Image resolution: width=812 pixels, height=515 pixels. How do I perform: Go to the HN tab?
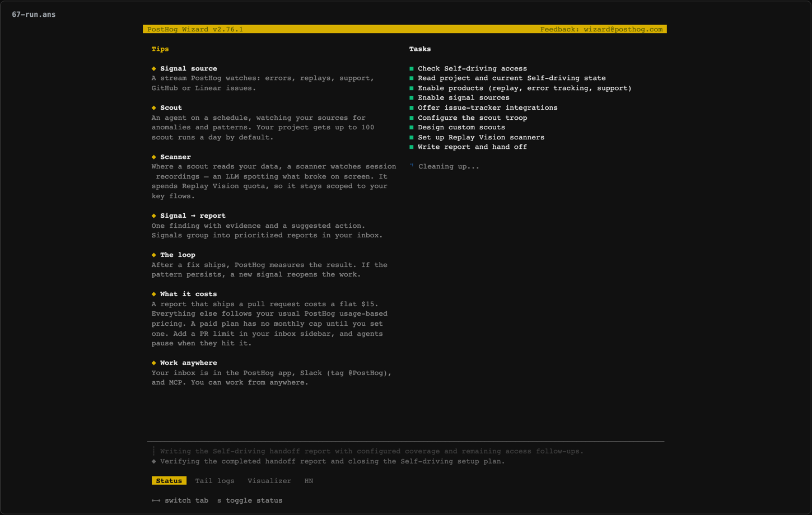pos(309,481)
